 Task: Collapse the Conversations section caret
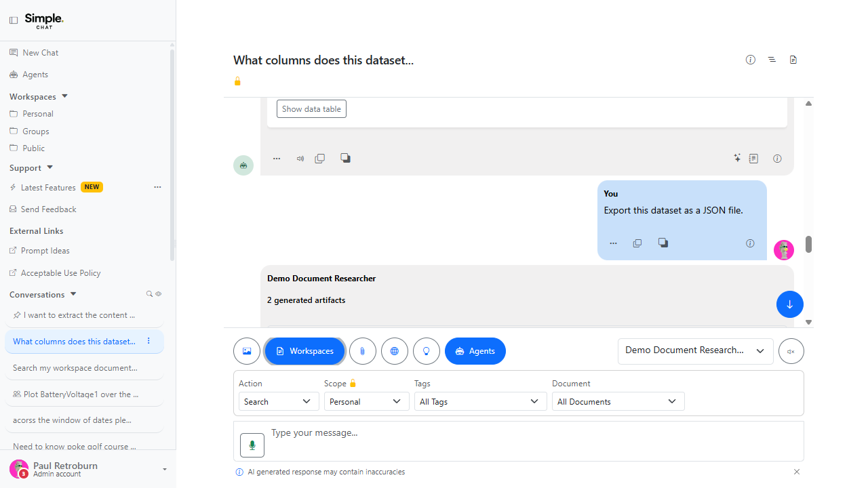[x=73, y=294]
